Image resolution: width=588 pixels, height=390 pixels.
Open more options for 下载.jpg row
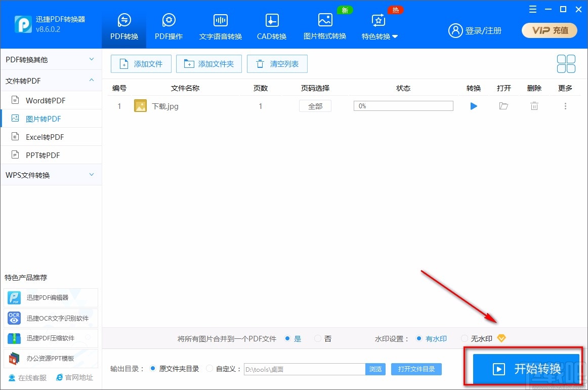click(x=565, y=106)
